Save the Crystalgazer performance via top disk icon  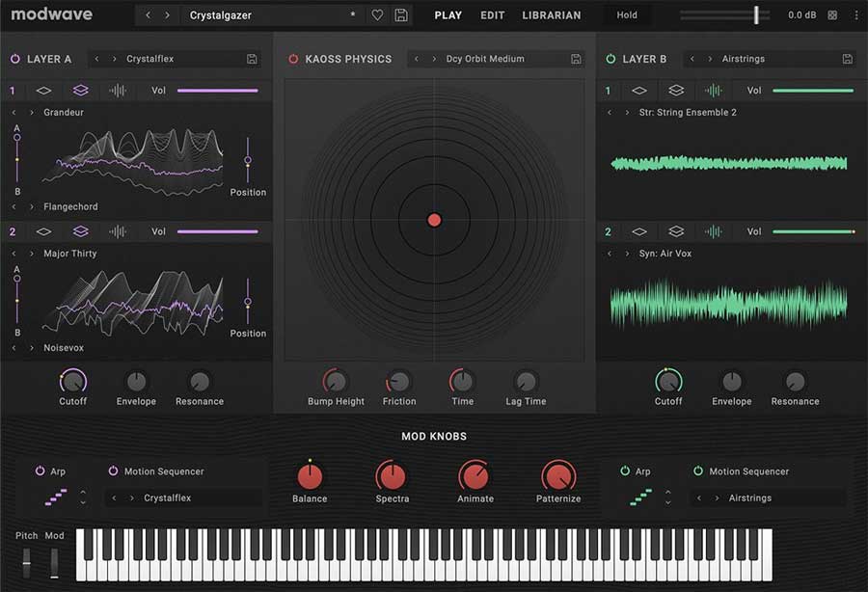401,15
